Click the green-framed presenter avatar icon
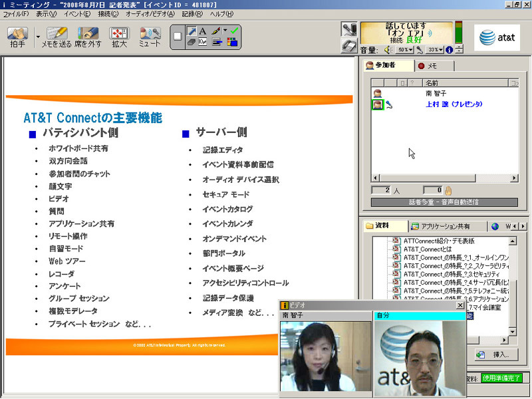 click(x=378, y=104)
